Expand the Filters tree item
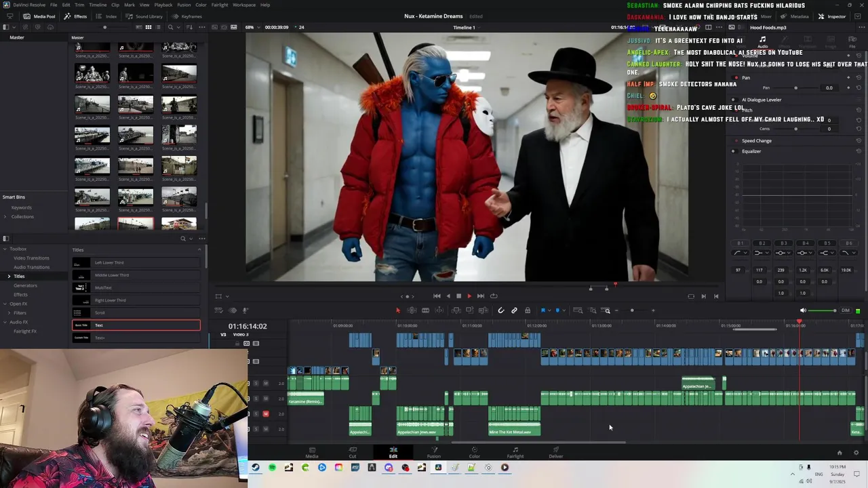Screen dimensions: 868x488 tap(9, 312)
